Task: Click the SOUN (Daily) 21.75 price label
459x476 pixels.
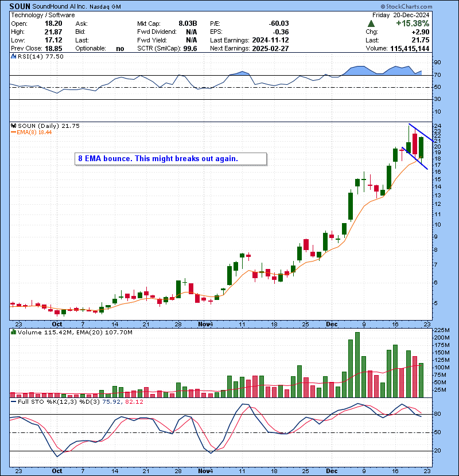Action: point(49,126)
